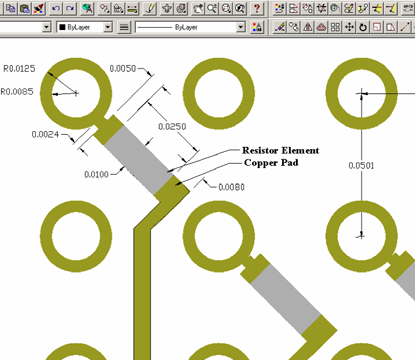415x360 pixels.
Task: Click the 'Resistor Element' label text
Action: point(281,150)
